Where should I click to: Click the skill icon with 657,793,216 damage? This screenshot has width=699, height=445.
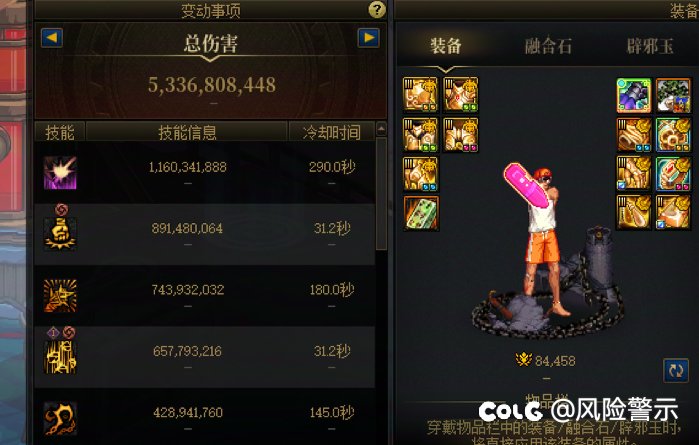[x=60, y=357]
